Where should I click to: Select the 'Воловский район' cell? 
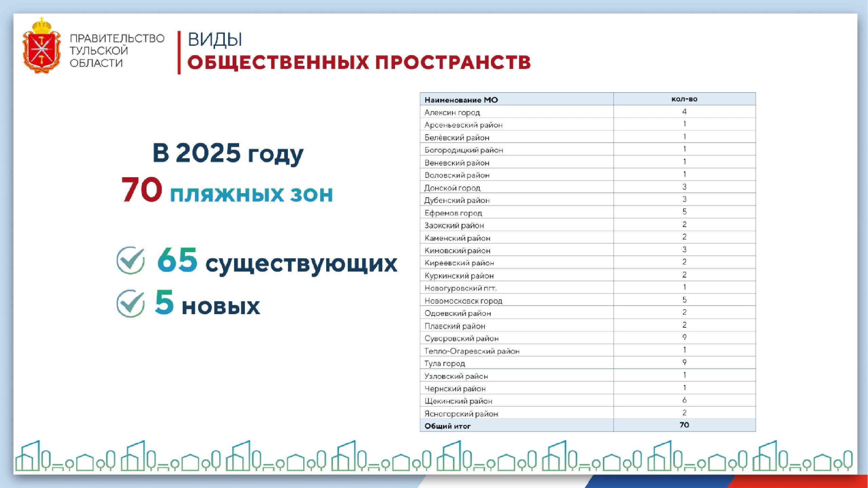click(x=517, y=175)
